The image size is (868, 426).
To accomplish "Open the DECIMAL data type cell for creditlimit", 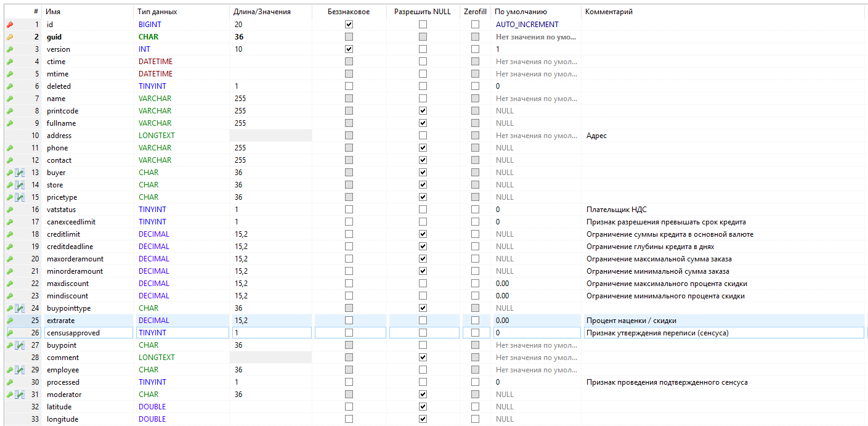I will 182,234.
